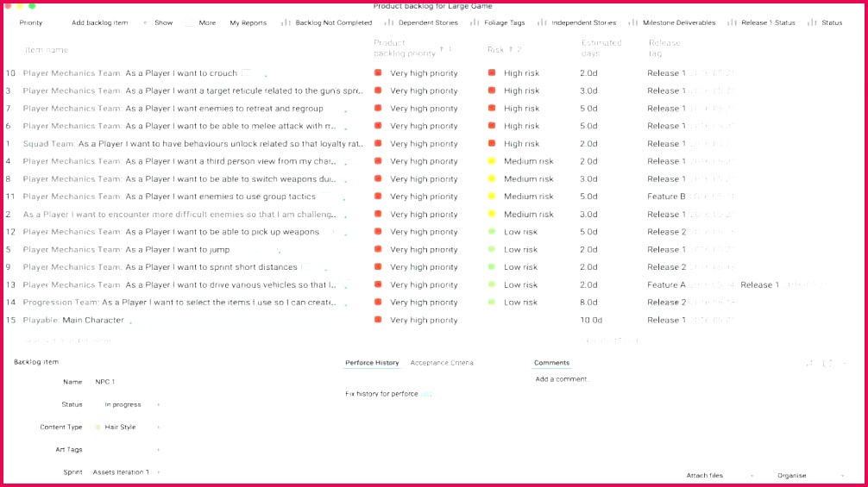Click red priority marker for Main Character row
Image resolution: width=868 pixels, height=487 pixels.
[378, 320]
